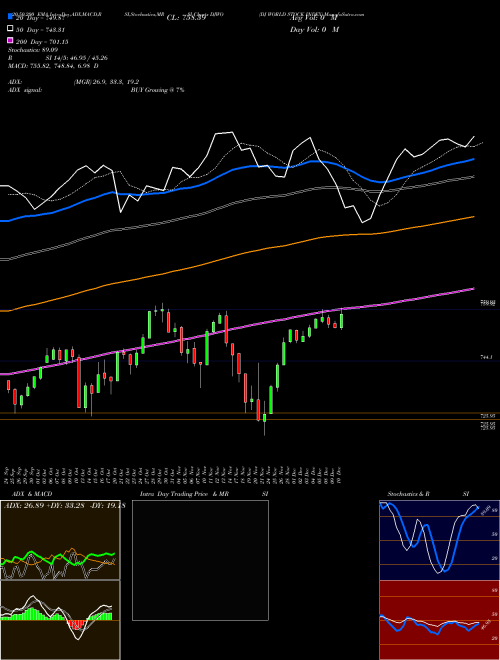Viewport: 500px width, 660px height.
Task: Click the 'Intra Day Trading Price & MR' title
Action: [184, 494]
